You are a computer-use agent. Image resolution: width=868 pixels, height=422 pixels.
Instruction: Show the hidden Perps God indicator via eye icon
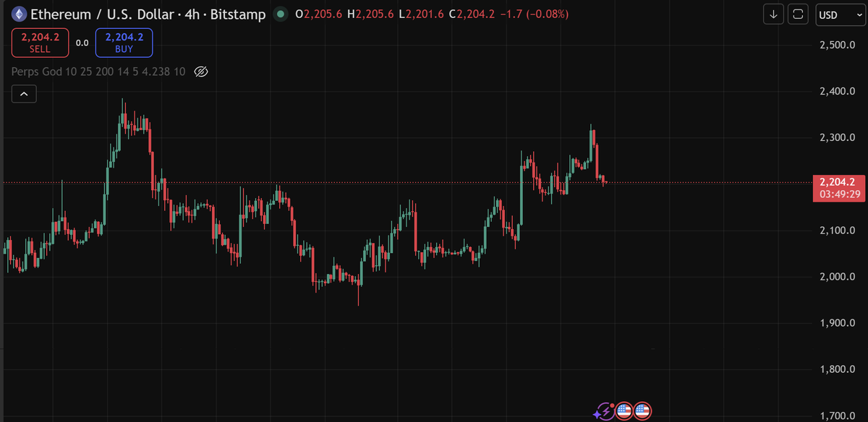click(x=202, y=72)
